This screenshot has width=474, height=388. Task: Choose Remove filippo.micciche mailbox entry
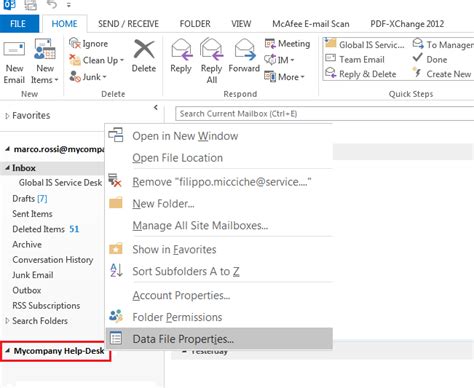pyautogui.click(x=219, y=182)
